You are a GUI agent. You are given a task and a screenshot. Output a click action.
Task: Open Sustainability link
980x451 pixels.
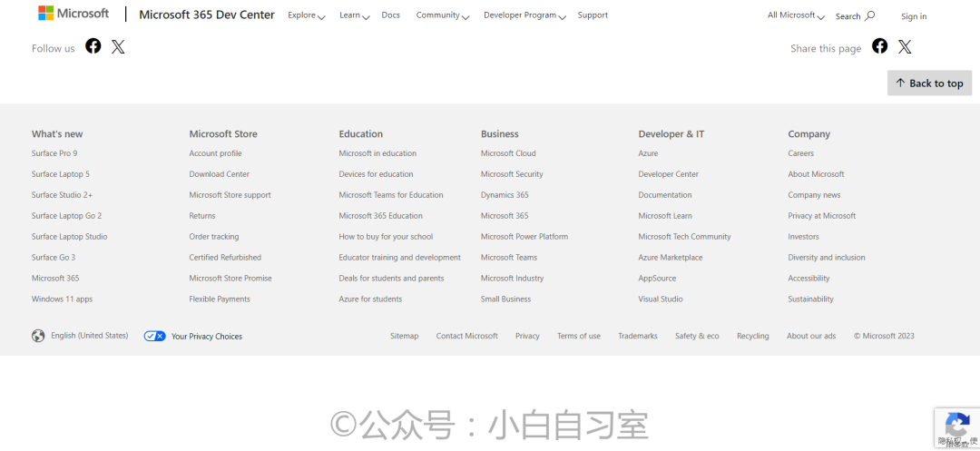pos(810,299)
